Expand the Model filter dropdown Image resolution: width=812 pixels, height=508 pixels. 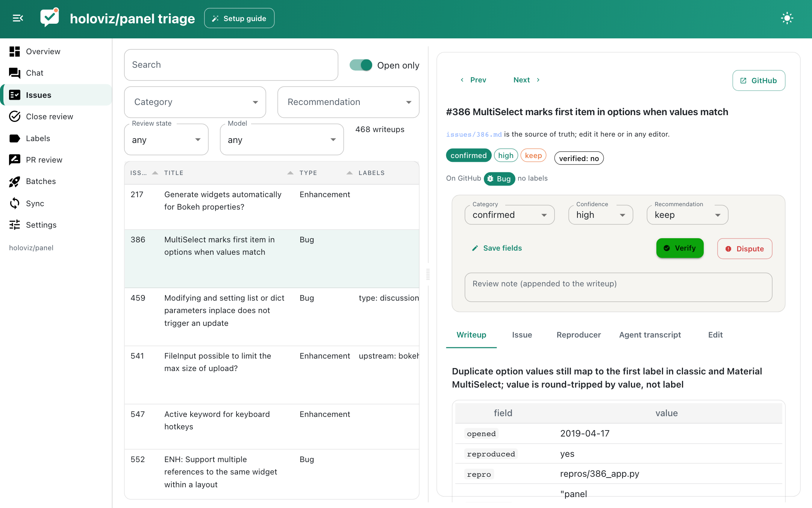282,140
